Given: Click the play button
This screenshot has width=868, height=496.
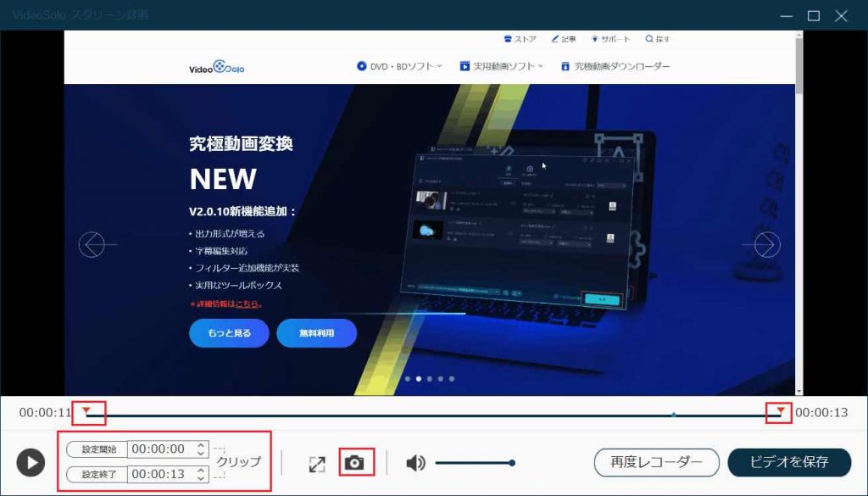Looking at the screenshot, I should pos(31,462).
